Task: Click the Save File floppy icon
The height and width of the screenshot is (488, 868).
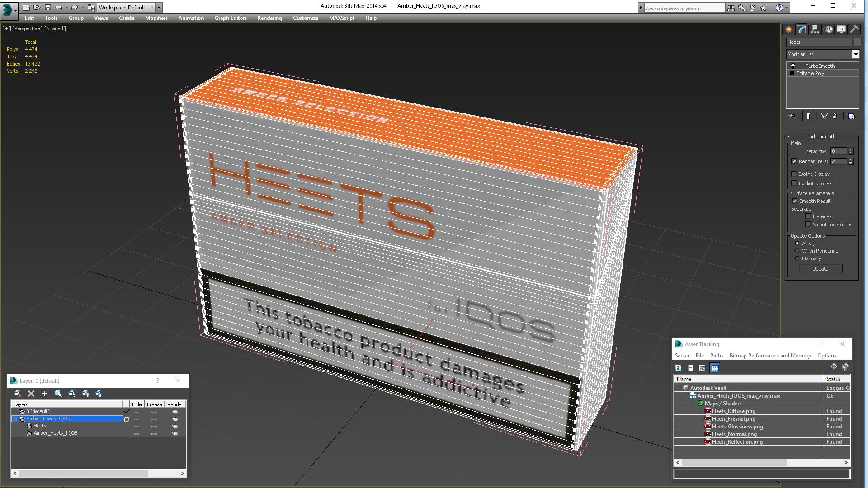Action: click(48, 8)
